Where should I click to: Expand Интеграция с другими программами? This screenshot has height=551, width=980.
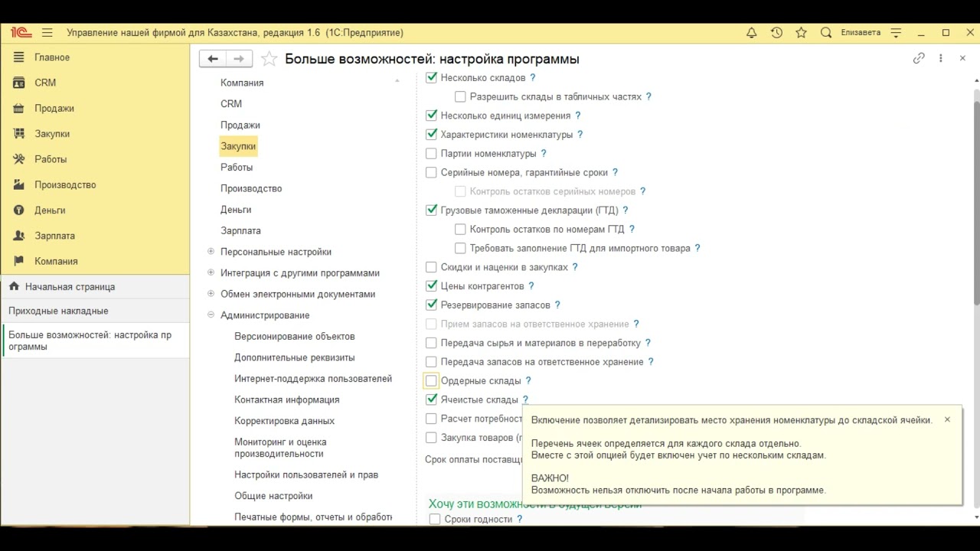[211, 272]
